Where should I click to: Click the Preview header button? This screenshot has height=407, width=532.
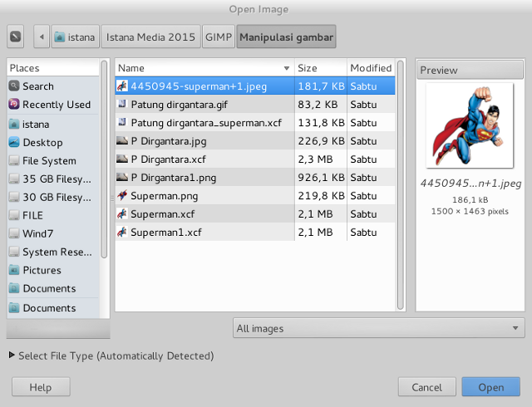(x=470, y=70)
